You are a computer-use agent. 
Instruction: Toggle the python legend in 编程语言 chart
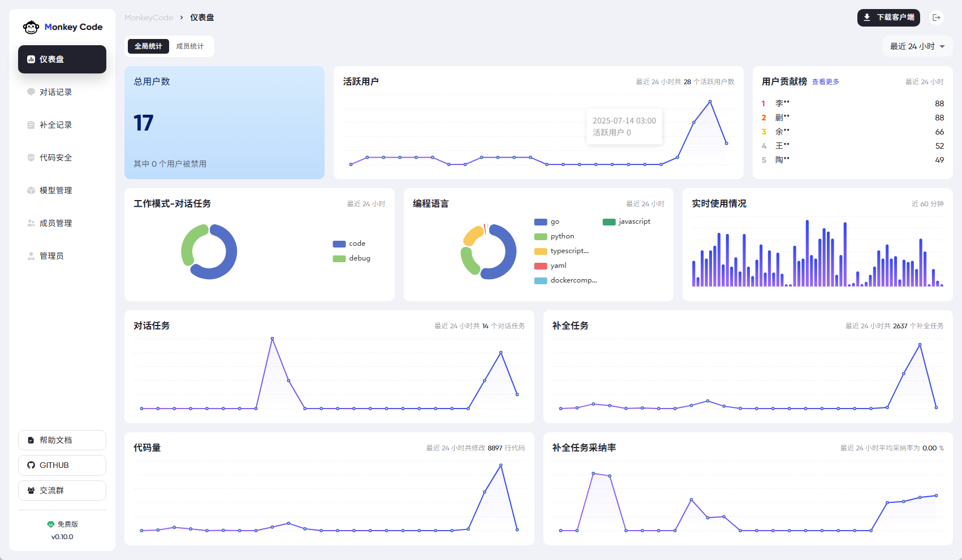(554, 236)
